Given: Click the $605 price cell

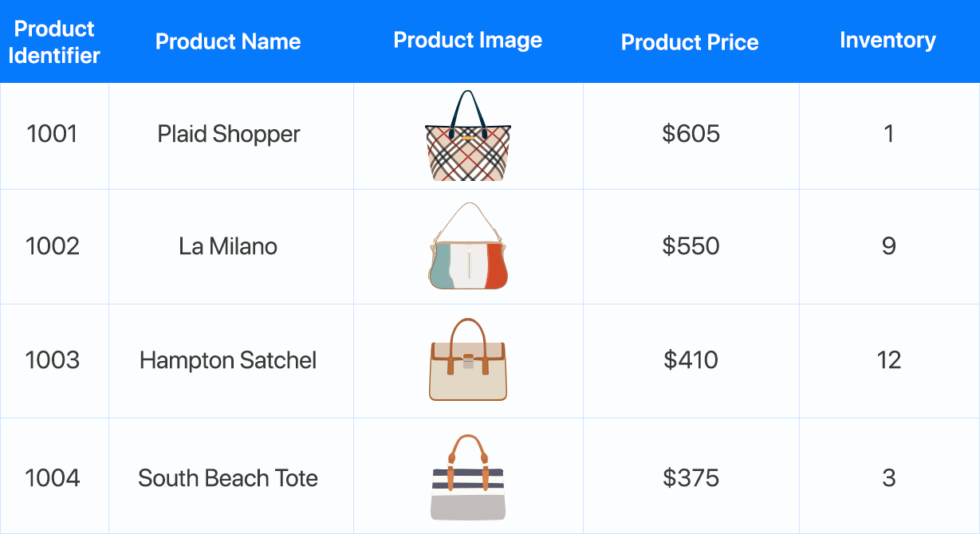Looking at the screenshot, I should coord(691,134).
